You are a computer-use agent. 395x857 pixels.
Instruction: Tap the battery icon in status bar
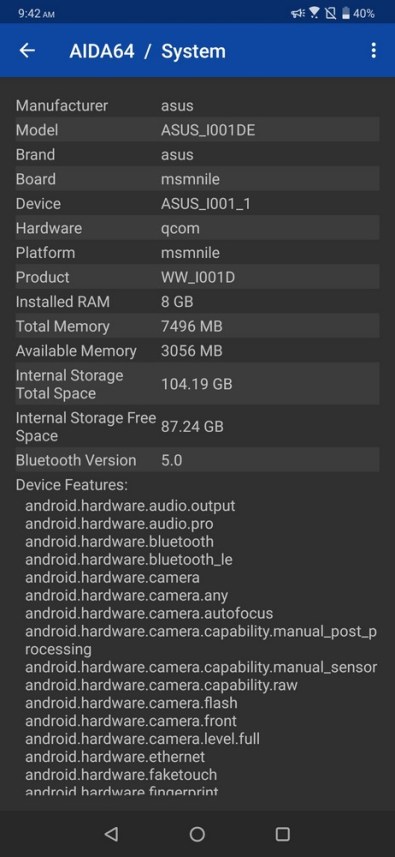(346, 13)
